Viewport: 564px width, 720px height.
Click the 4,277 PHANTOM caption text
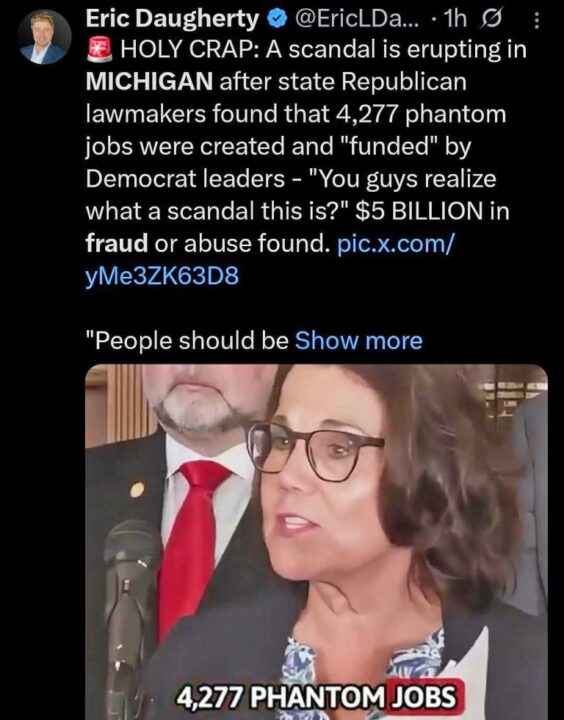pos(281,698)
